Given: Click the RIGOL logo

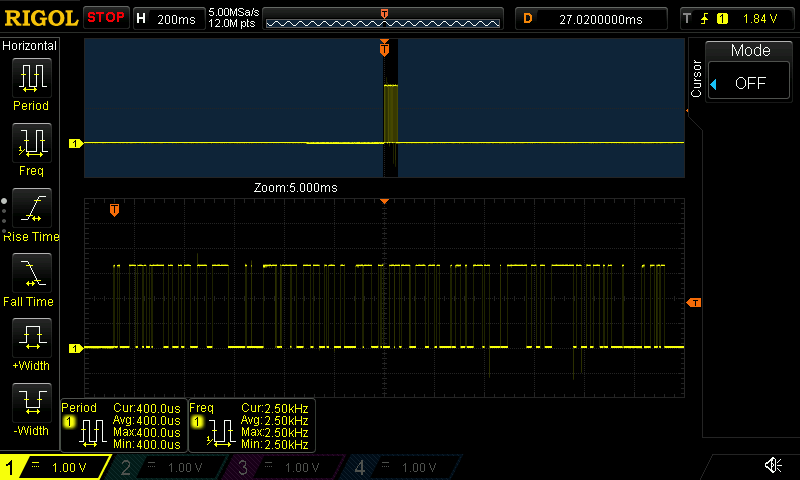Looking at the screenshot, I should click(41, 18).
